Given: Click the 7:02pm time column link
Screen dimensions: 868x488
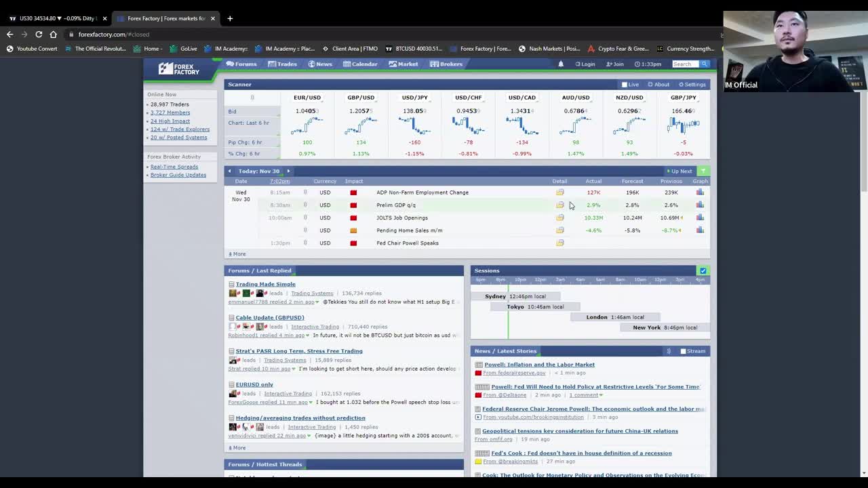Looking at the screenshot, I should tap(280, 182).
